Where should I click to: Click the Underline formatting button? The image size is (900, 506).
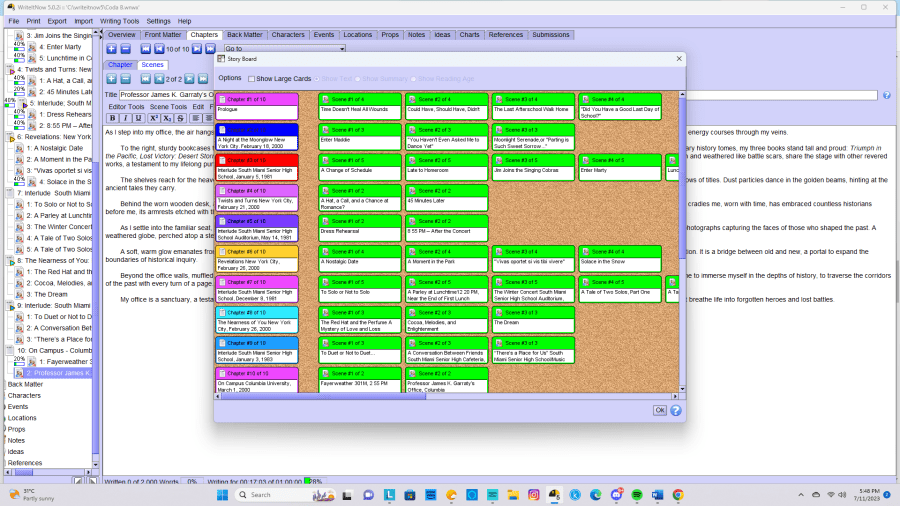click(x=138, y=118)
